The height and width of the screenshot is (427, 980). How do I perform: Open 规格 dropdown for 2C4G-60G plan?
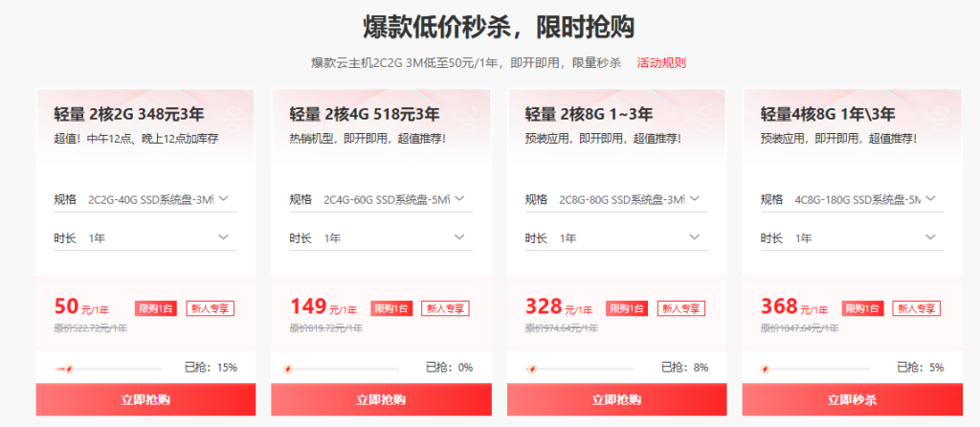[x=381, y=199]
